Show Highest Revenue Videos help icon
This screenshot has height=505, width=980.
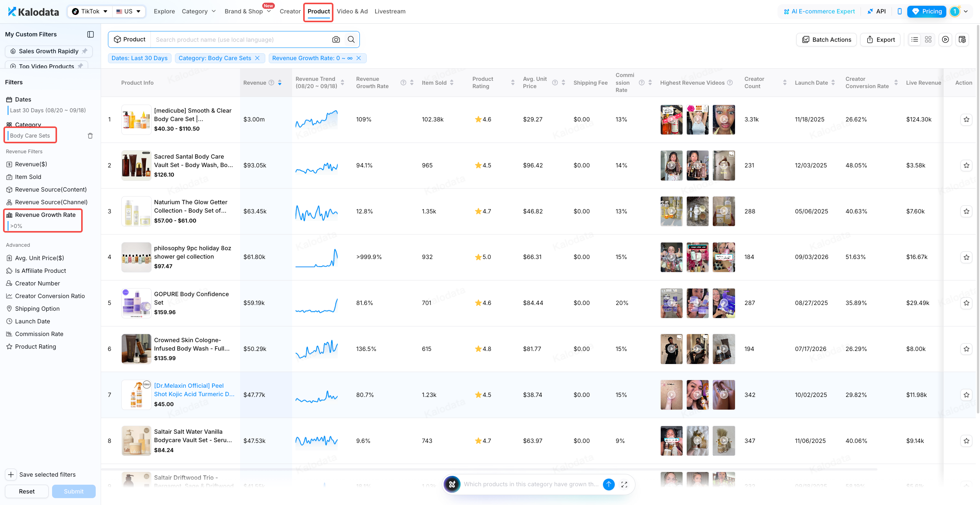(730, 83)
